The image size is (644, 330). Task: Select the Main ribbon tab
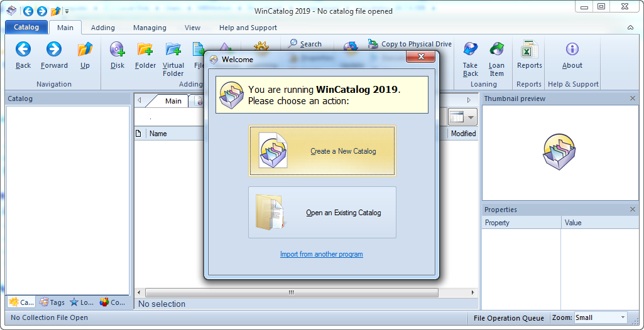point(65,28)
